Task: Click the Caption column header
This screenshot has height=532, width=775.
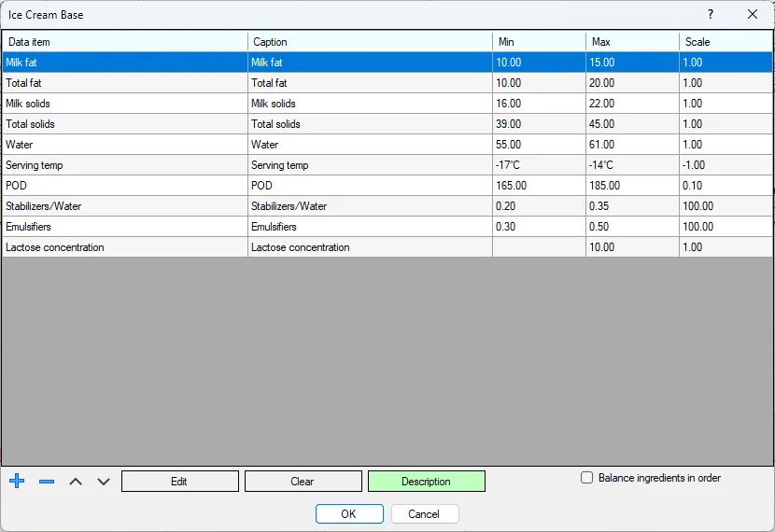Action: pyautogui.click(x=370, y=41)
